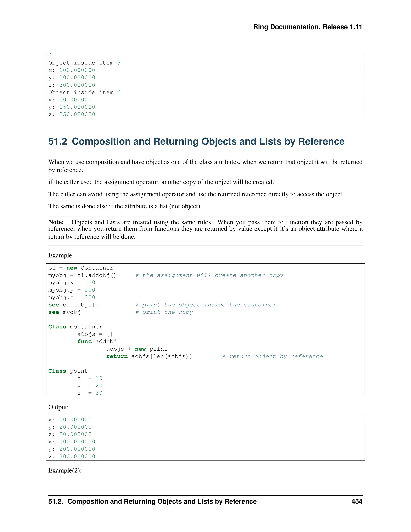Click 'Class point' in the code block
This screenshot has width=411, height=532.
click(x=68, y=371)
